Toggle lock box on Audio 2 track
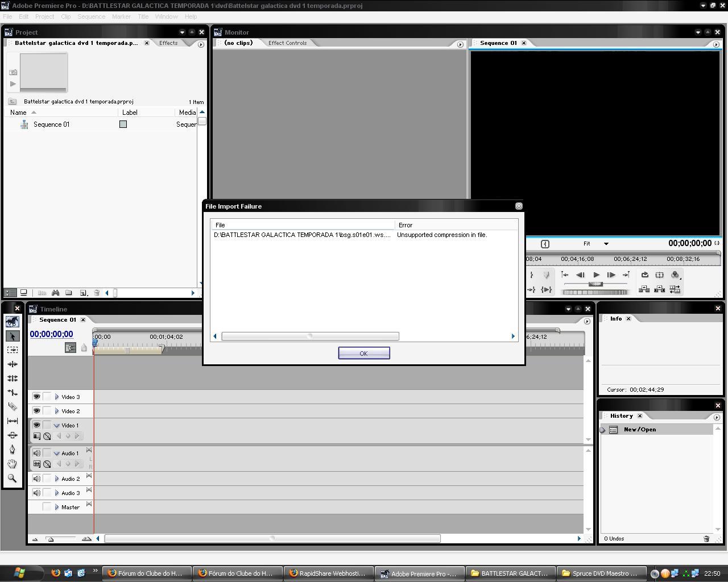This screenshot has height=582, width=728. pos(47,479)
